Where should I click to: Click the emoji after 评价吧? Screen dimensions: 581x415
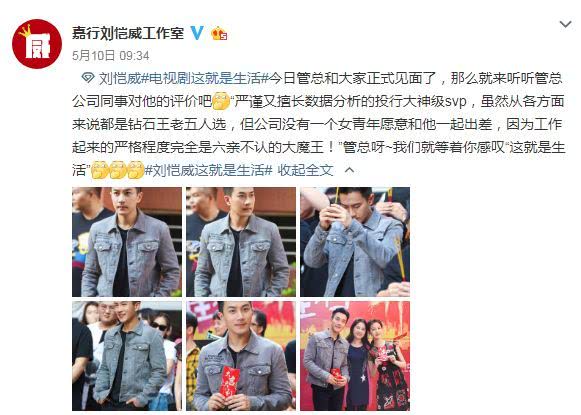[x=221, y=101]
